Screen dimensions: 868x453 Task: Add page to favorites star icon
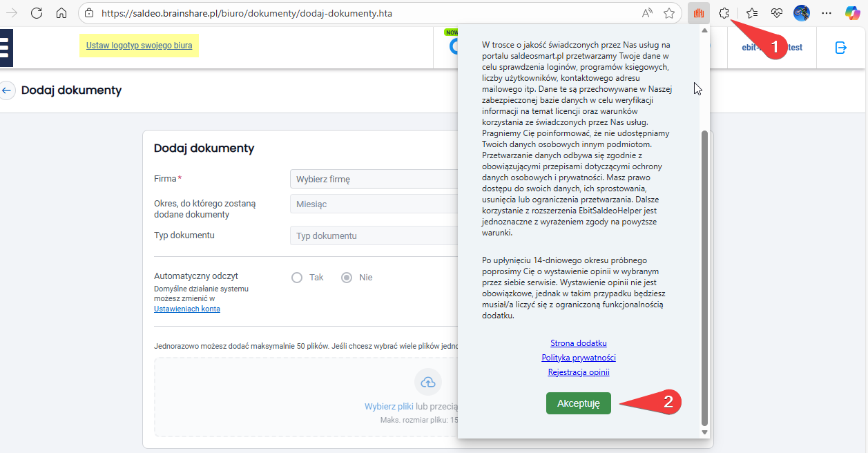[668, 13]
